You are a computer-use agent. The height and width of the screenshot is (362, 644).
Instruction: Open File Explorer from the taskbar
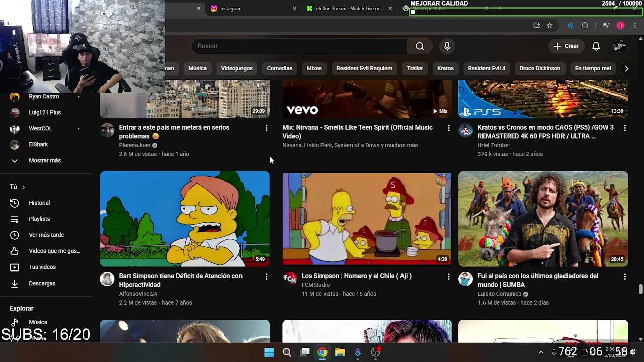point(340,352)
